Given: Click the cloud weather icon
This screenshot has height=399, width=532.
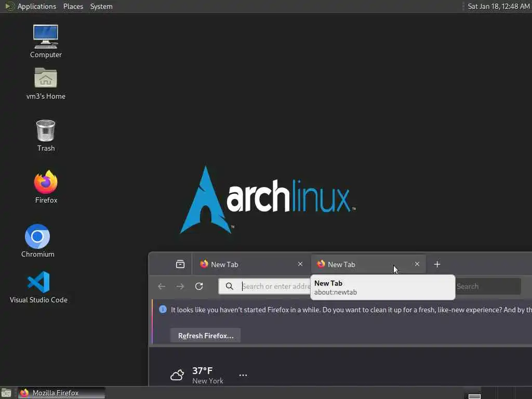Looking at the screenshot, I should tap(177, 375).
